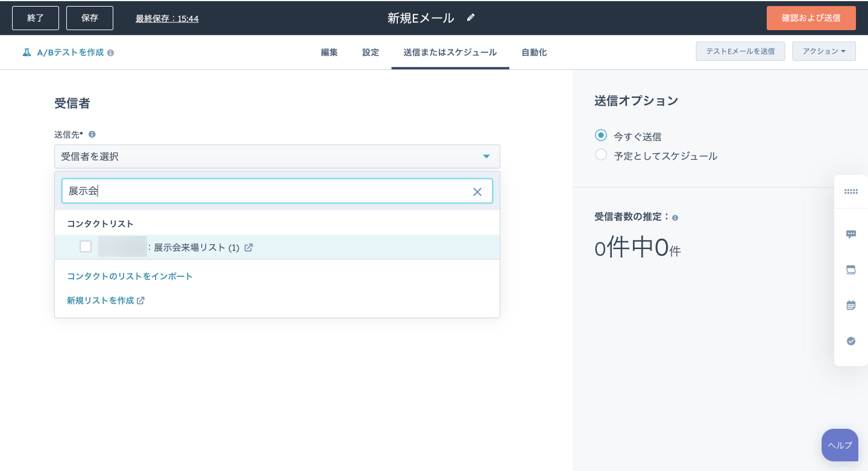Click テストEメールを送信 button

click(740, 51)
